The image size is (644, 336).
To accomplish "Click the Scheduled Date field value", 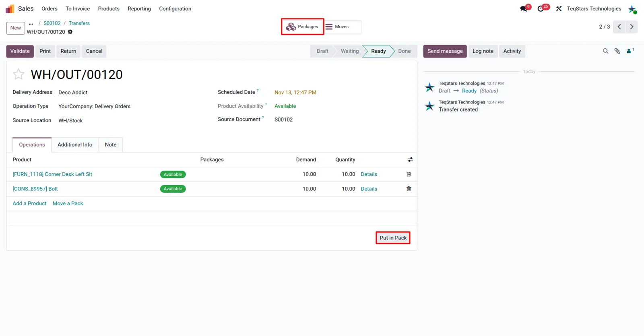I will (295, 93).
